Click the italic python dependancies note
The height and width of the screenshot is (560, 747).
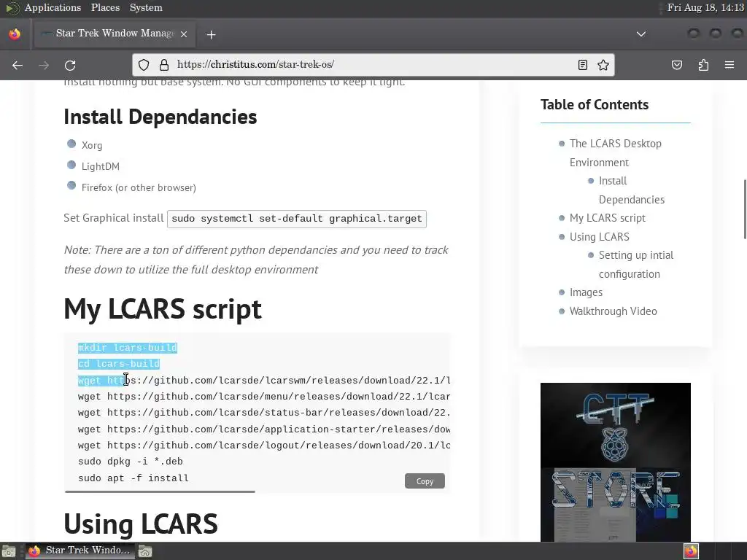click(x=256, y=260)
